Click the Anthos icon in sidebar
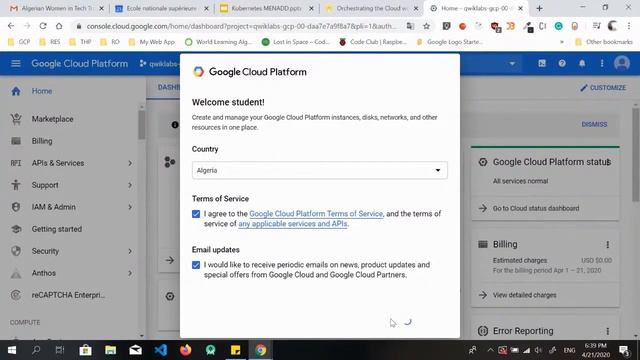 (16, 273)
